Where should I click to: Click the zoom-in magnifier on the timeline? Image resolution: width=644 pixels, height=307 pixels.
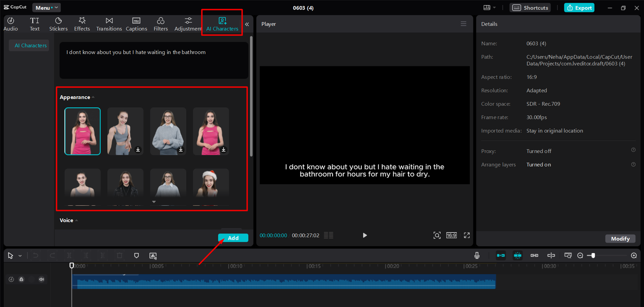click(634, 256)
